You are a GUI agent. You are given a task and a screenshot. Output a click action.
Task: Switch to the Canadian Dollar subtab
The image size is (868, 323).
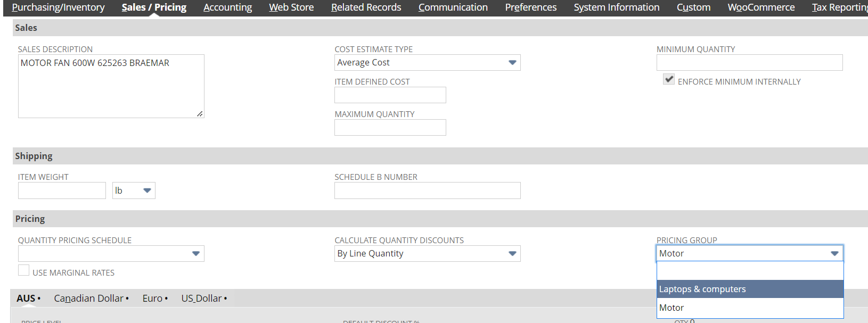click(91, 299)
